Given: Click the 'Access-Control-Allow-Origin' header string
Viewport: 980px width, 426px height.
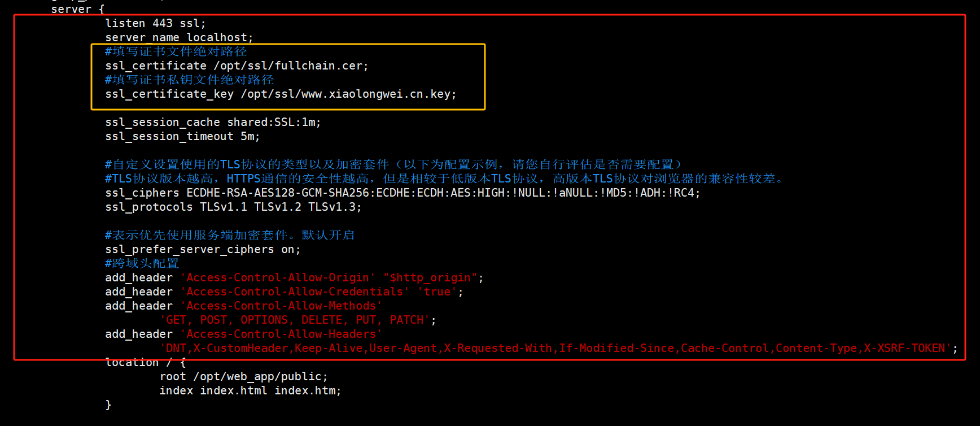Looking at the screenshot, I should [278, 278].
